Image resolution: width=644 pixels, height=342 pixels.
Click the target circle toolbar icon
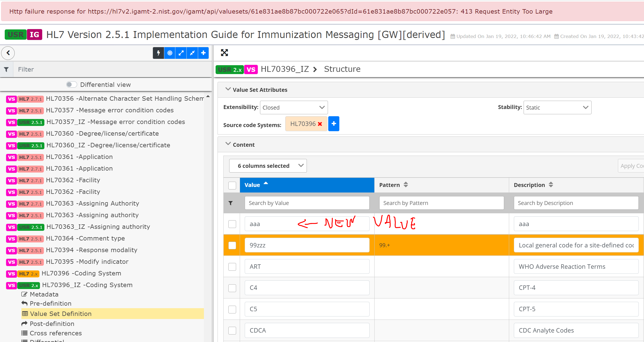coord(170,53)
